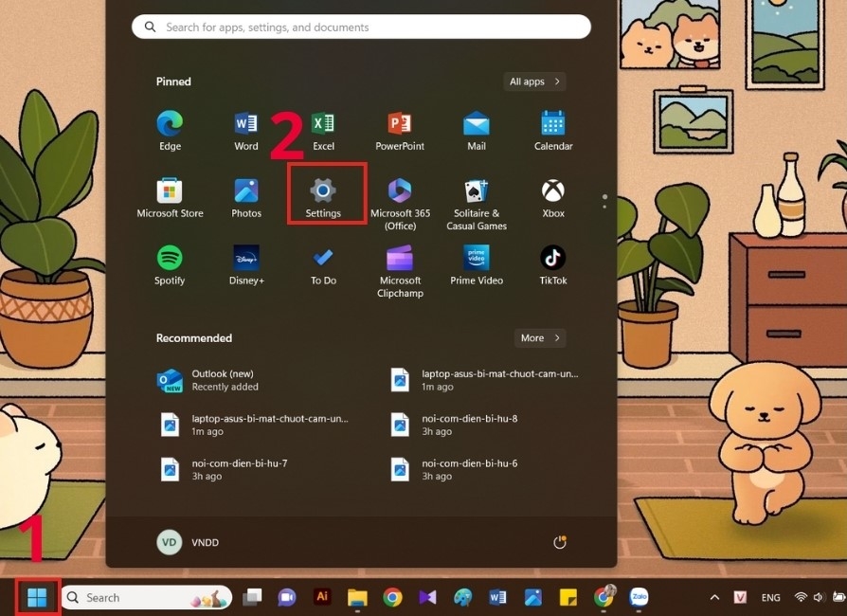Switch ENG input language indicator
The height and width of the screenshot is (616, 847).
point(770,597)
